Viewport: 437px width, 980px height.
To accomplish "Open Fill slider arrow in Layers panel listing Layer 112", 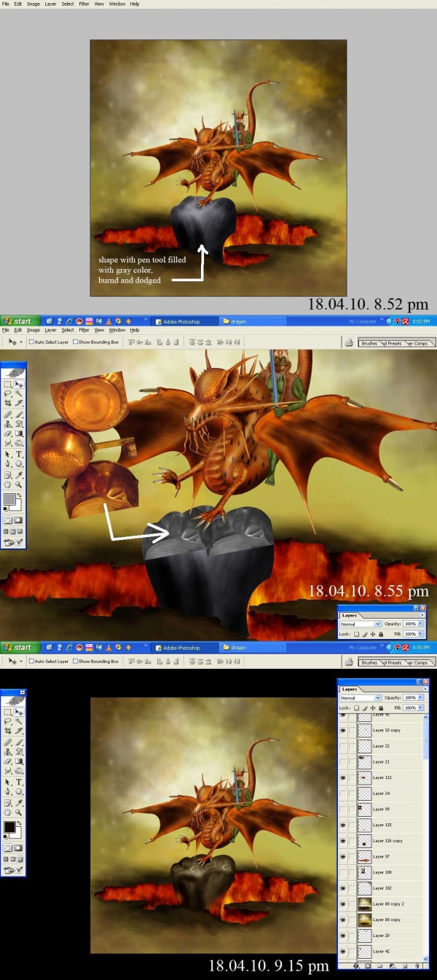I will 421,707.
